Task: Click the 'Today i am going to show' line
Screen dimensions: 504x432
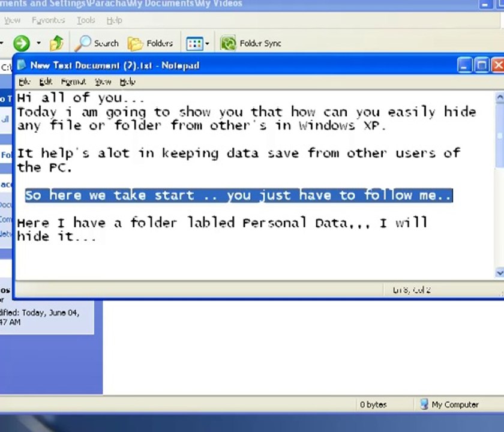Action: pyautogui.click(x=247, y=112)
